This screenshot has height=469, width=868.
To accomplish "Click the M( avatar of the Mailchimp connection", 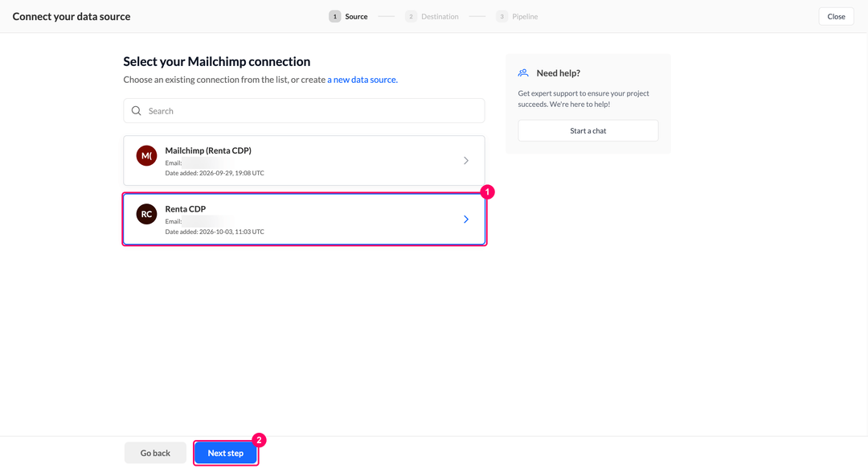I will [x=147, y=156].
